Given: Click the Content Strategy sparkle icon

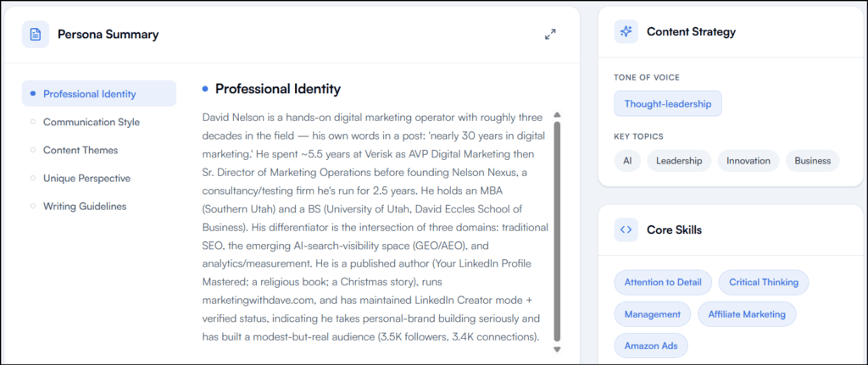Looking at the screenshot, I should click(626, 31).
